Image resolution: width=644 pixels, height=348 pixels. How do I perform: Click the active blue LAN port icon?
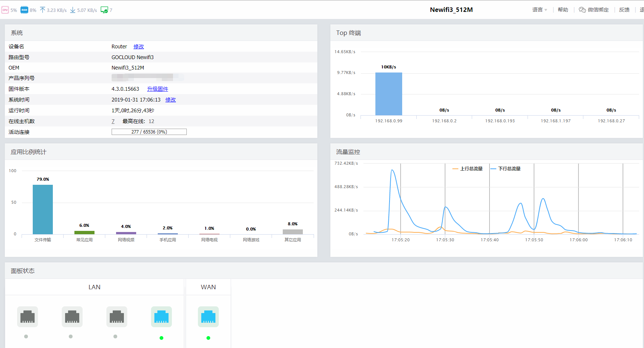tap(161, 317)
